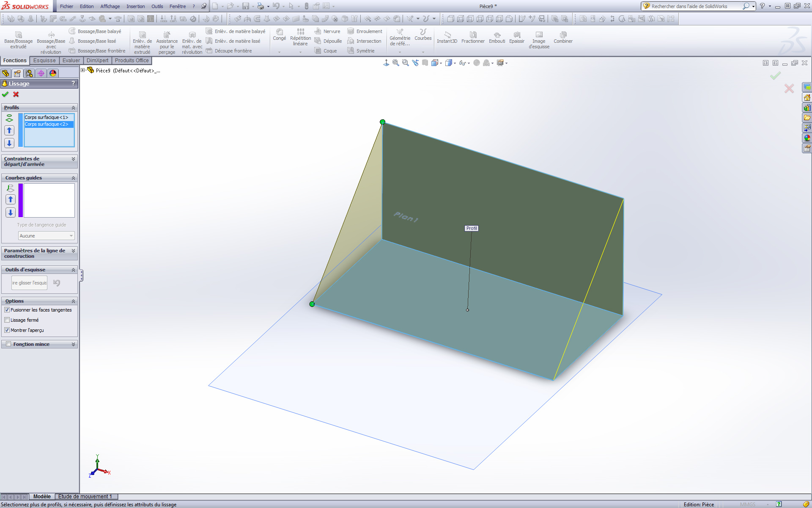Select Bossage/Base avec révolution tool
This screenshot has height=508, width=812.
click(x=51, y=43)
